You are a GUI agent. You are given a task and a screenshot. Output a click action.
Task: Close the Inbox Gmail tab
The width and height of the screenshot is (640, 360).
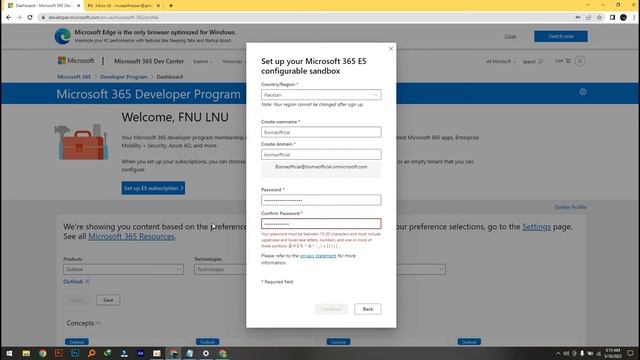click(158, 6)
